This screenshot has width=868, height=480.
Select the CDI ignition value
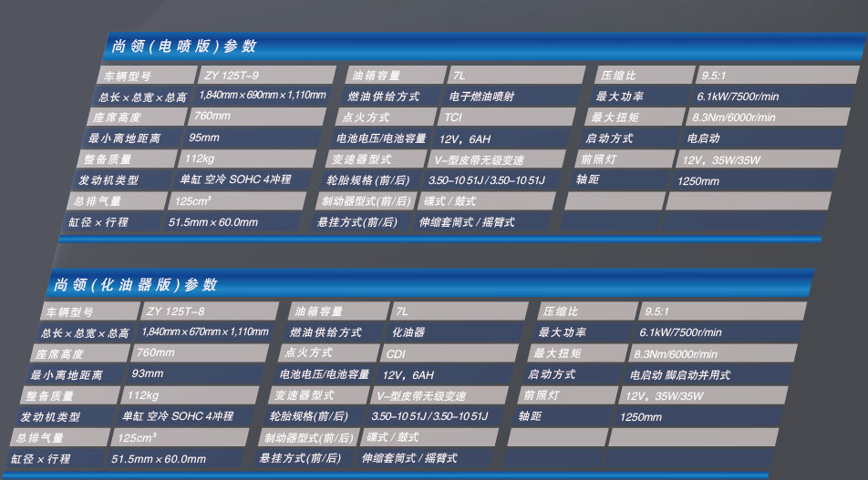396,353
